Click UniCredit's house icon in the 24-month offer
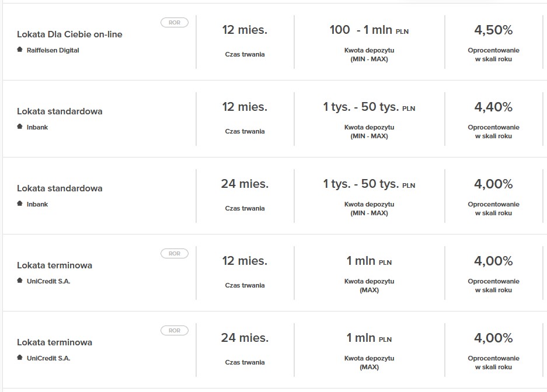Screen dimensions: 547x392 20,358
